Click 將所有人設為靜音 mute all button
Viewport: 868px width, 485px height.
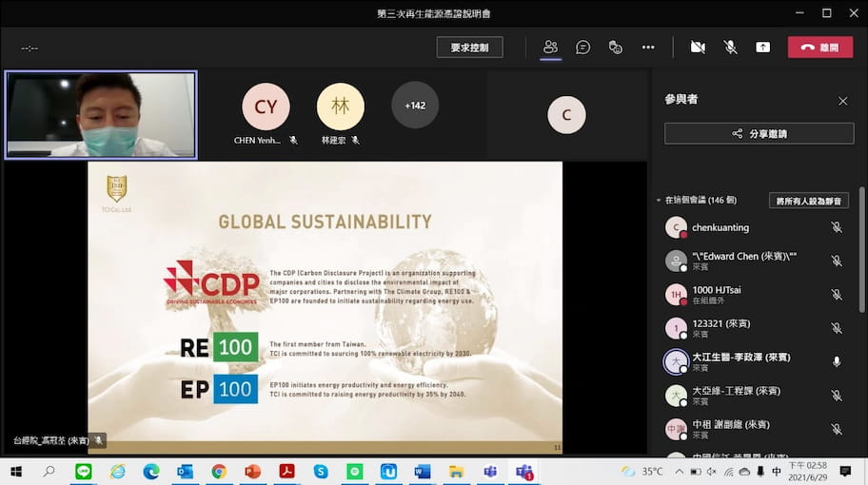tap(809, 201)
